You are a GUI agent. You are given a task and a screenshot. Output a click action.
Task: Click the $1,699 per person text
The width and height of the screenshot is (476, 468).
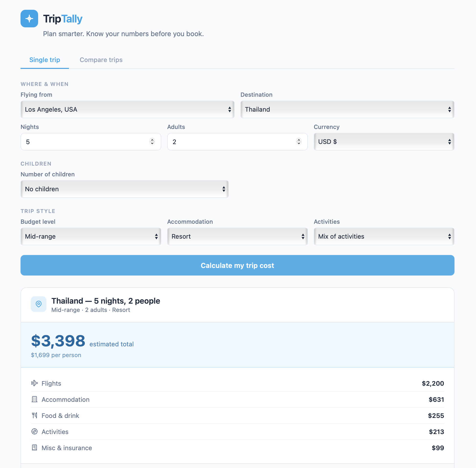[56, 355]
